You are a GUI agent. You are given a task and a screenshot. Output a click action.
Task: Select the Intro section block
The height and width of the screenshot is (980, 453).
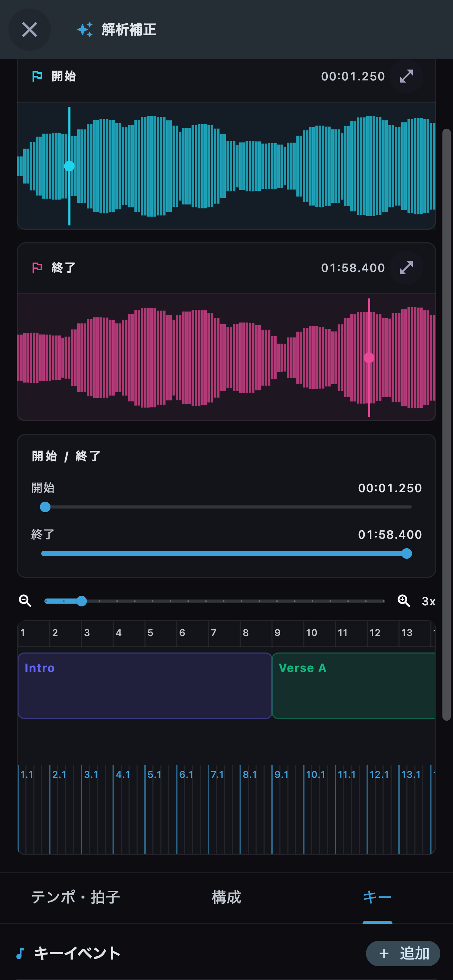click(145, 685)
